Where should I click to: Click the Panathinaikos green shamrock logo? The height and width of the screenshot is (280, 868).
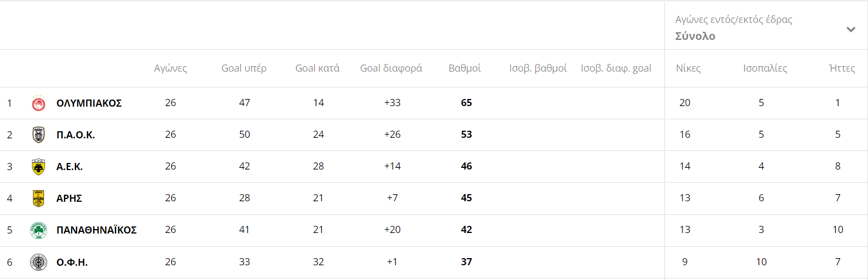pyautogui.click(x=38, y=230)
